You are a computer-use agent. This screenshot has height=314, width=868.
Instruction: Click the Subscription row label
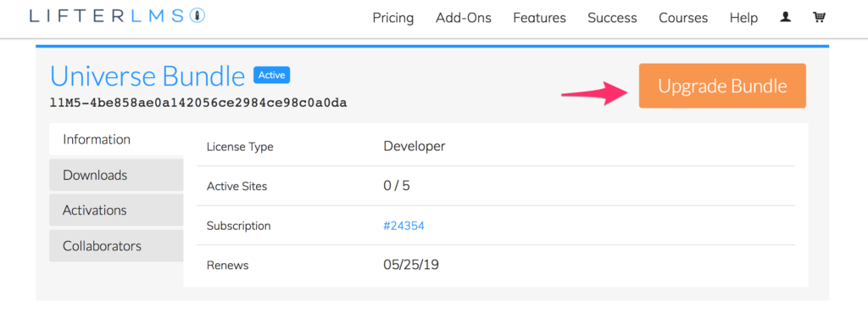[x=238, y=226]
